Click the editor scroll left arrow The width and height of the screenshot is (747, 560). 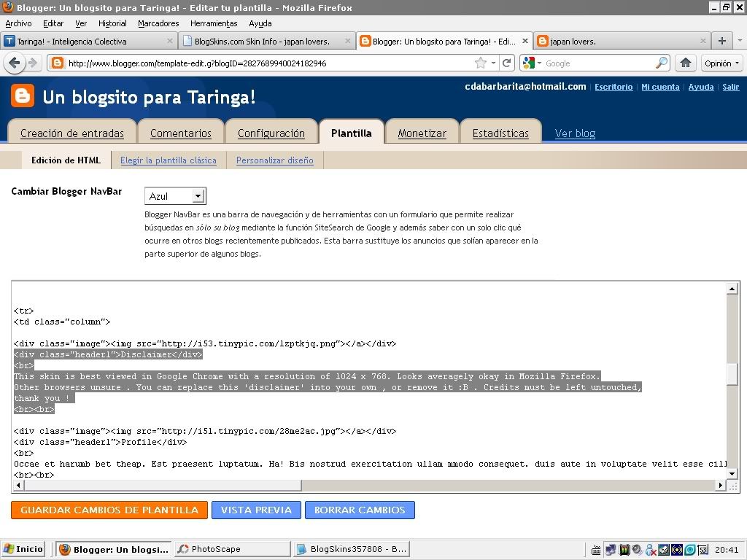[18, 485]
